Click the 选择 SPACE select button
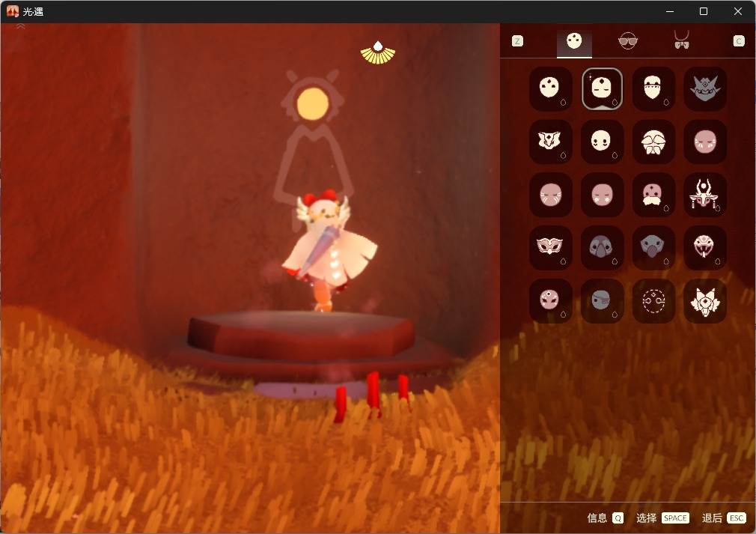 click(663, 518)
